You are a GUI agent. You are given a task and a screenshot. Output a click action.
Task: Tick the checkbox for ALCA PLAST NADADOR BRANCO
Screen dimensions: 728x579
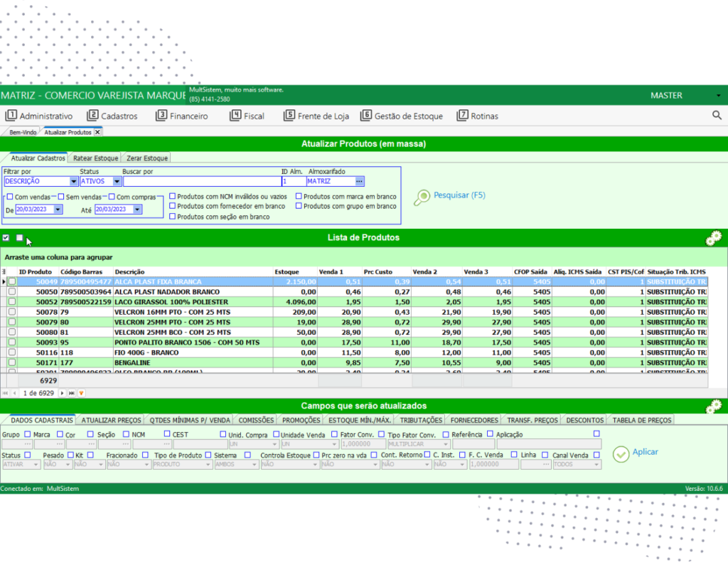click(11, 292)
